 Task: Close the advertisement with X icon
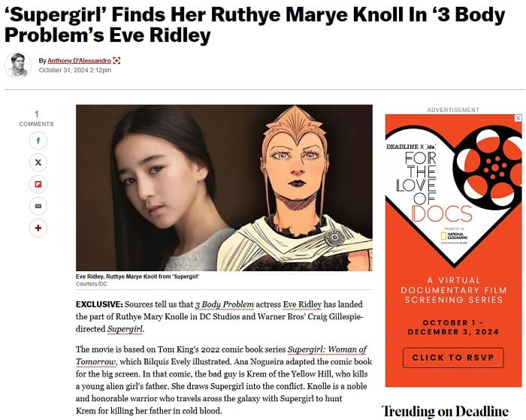[x=518, y=118]
